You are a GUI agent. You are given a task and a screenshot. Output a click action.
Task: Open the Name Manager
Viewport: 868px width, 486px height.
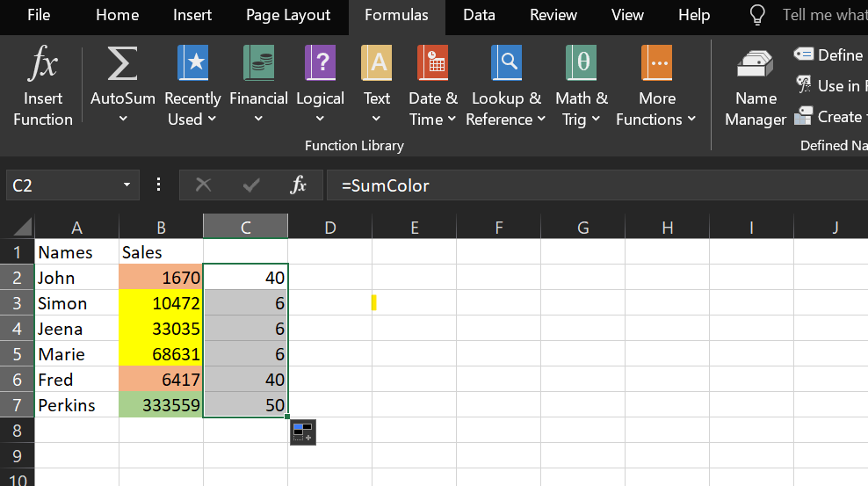756,88
